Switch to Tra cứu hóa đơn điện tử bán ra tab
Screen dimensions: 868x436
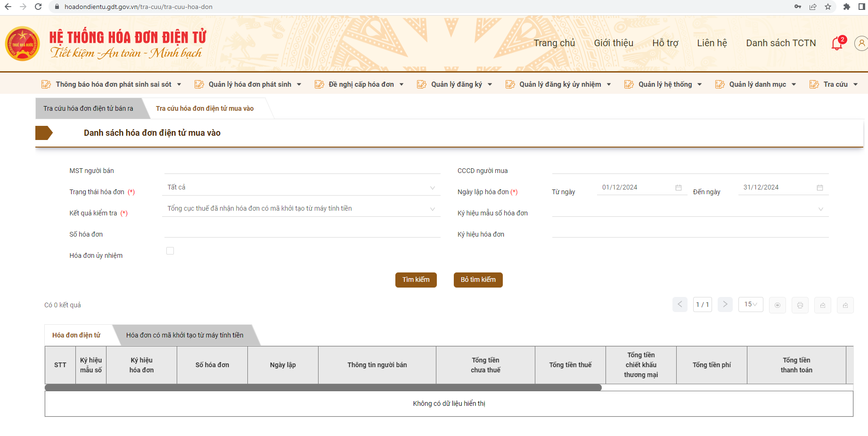click(x=88, y=108)
